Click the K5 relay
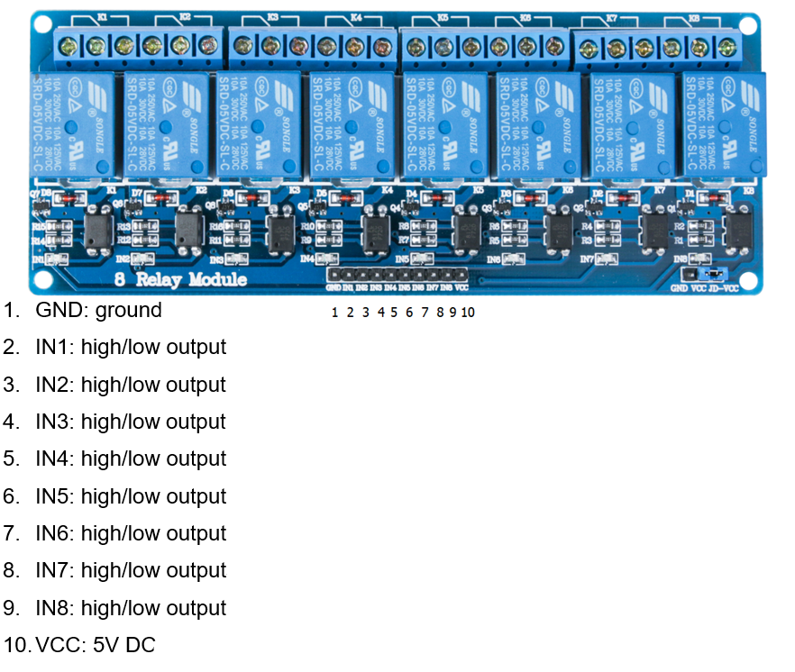Image resolution: width=795 pixels, height=672 pixels. [x=446, y=126]
